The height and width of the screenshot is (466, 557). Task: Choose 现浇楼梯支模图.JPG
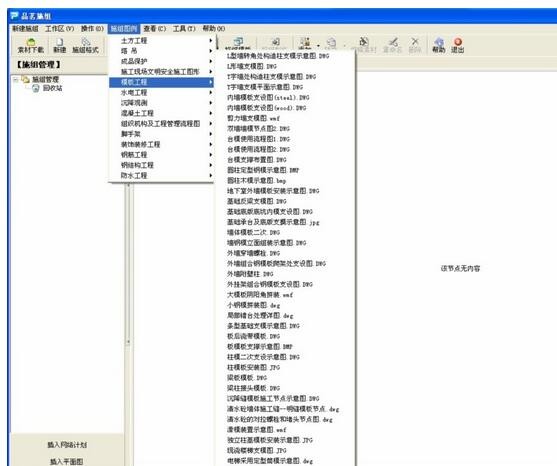[x=257, y=450]
